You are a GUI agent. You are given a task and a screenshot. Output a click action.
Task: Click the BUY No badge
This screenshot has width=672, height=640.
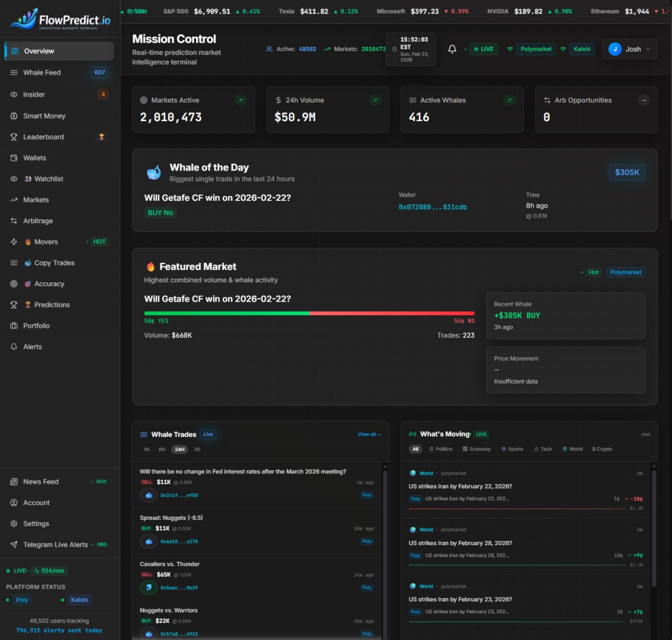[160, 212]
